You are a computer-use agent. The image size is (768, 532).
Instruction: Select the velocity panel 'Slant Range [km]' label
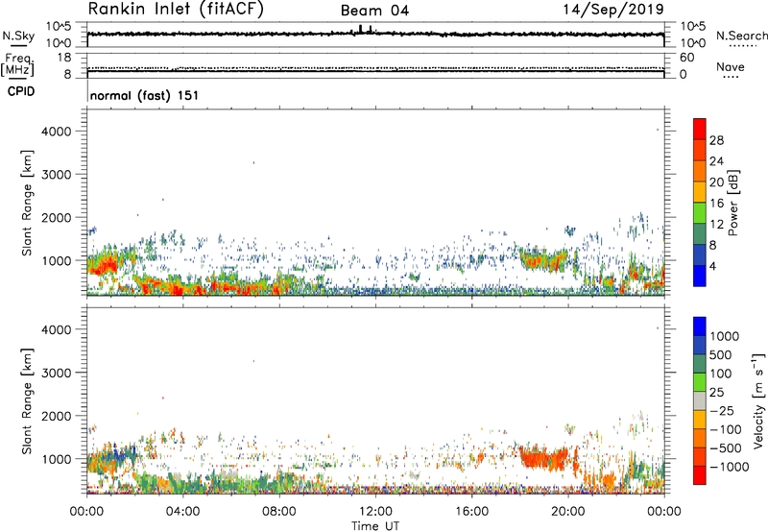(27, 401)
